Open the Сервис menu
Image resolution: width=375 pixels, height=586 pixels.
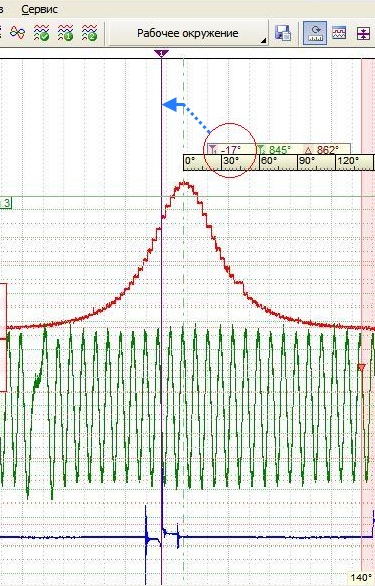[39, 9]
